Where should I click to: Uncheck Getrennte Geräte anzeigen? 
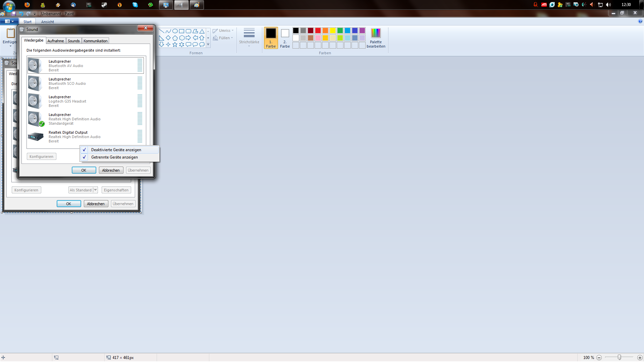pos(114,157)
